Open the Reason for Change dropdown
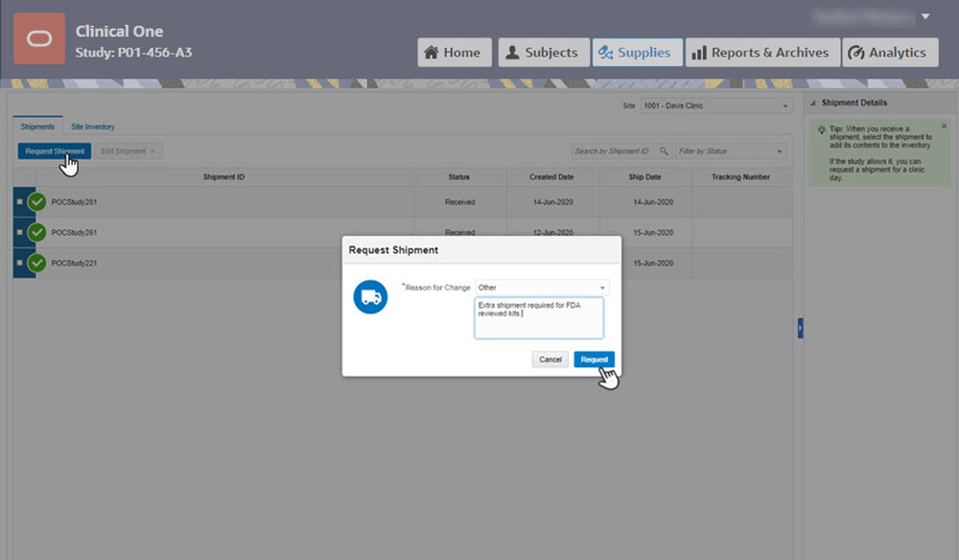 542,288
